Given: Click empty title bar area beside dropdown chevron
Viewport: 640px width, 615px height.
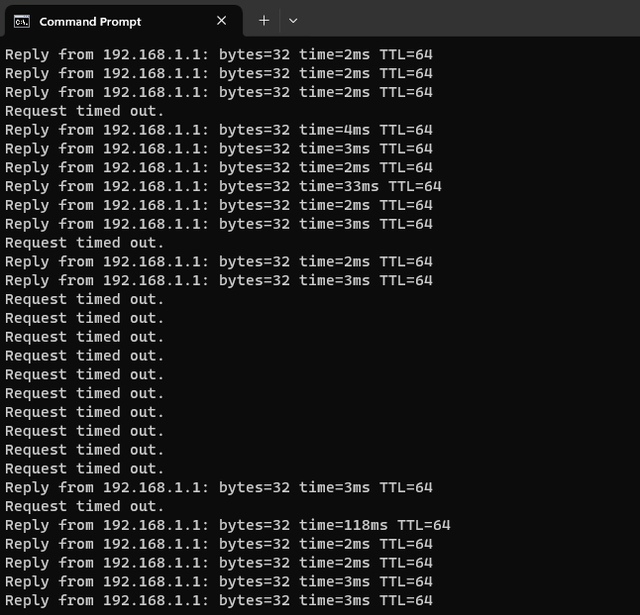Looking at the screenshot, I should (x=469, y=18).
